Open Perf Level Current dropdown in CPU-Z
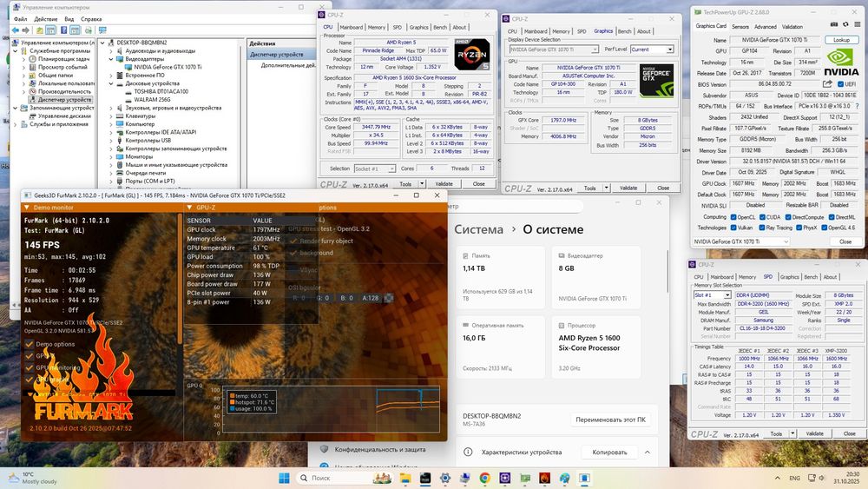868x489 pixels. pyautogui.click(x=652, y=50)
